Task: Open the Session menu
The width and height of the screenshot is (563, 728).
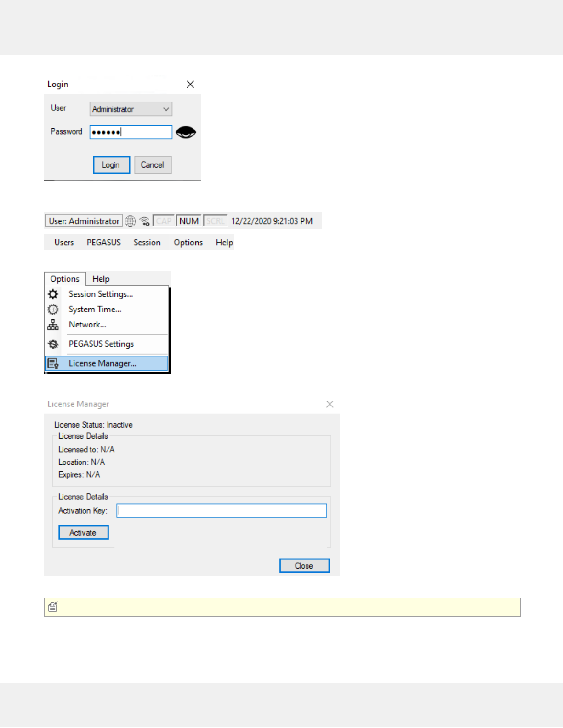Action: click(x=147, y=243)
